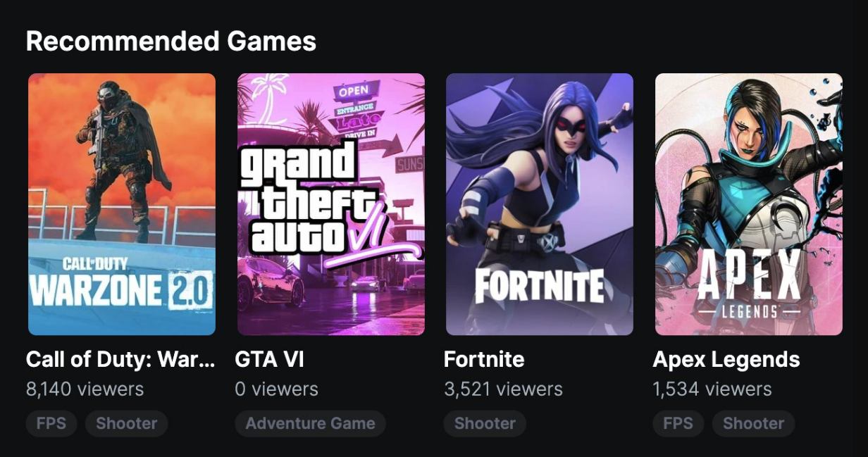This screenshot has width=868, height=457.
Task: Open the Adventure Game tag
Action: point(310,423)
